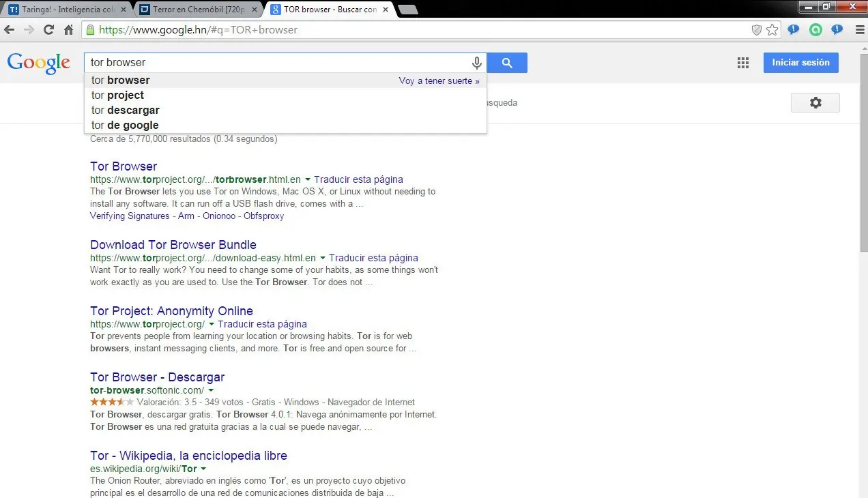Open the Verifying Signatures sitelink
The width and height of the screenshot is (868, 498).
[x=130, y=216]
